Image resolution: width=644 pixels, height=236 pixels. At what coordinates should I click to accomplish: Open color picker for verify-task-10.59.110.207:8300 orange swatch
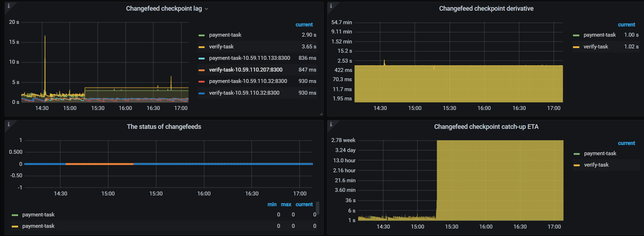tap(201, 70)
